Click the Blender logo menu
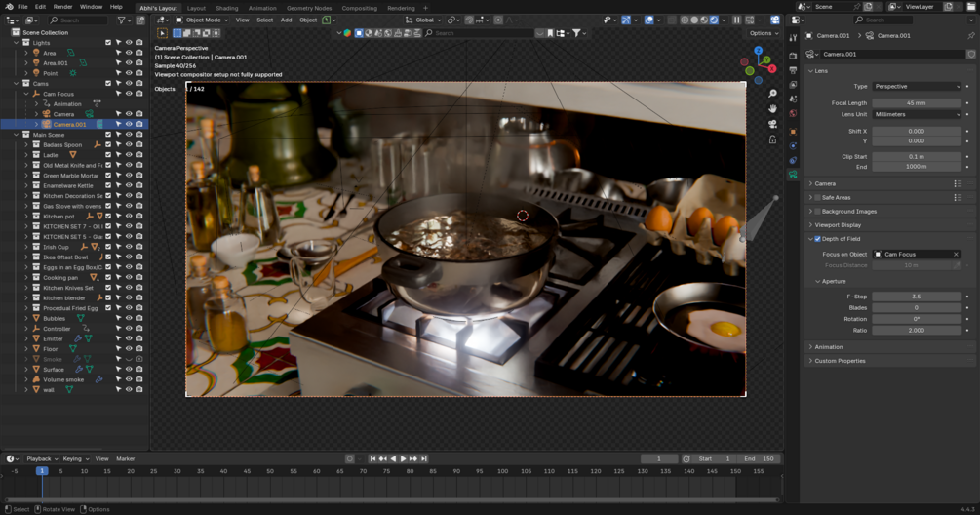The width and height of the screenshot is (980, 515). 9,6
